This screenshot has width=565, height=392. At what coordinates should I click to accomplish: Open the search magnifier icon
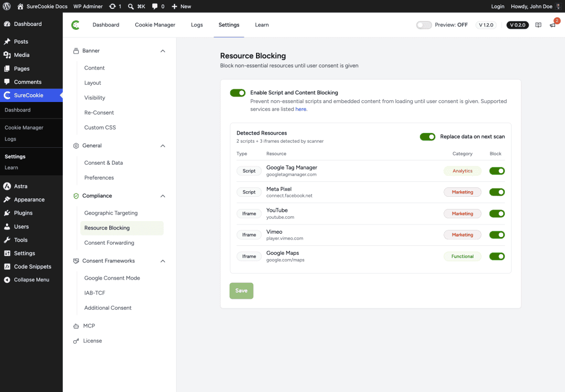click(x=130, y=7)
